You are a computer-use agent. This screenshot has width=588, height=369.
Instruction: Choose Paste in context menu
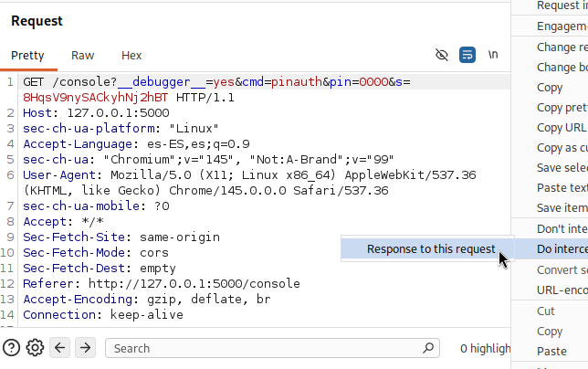pyautogui.click(x=551, y=352)
